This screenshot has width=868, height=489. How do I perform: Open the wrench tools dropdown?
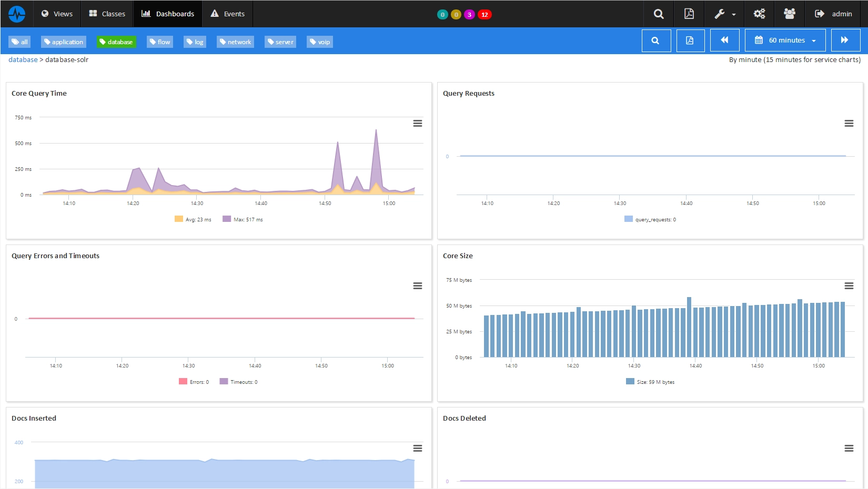click(724, 14)
